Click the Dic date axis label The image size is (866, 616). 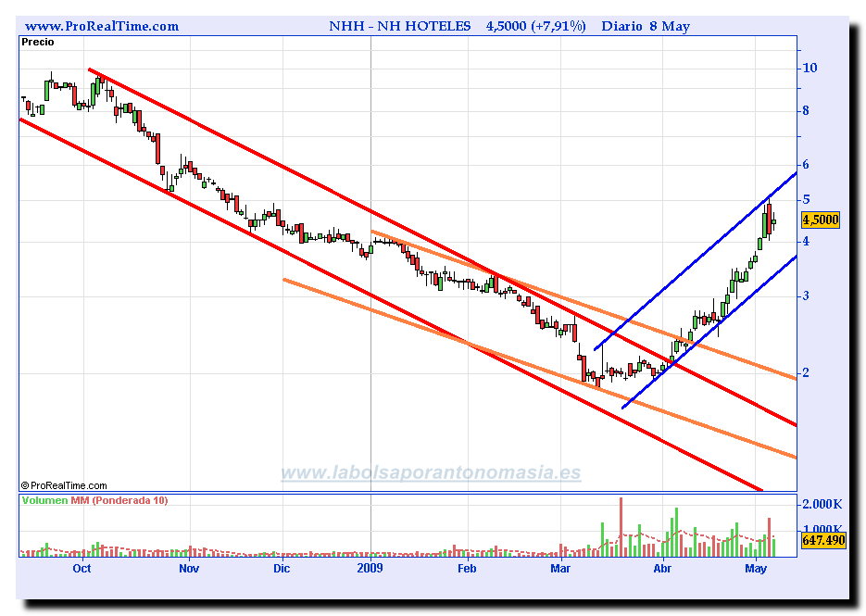pos(282,569)
